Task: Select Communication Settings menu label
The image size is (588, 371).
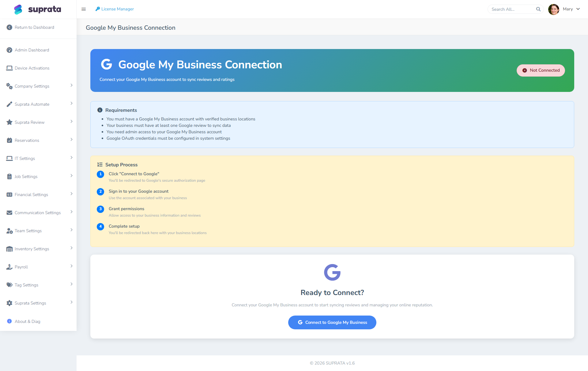Action: click(x=38, y=213)
